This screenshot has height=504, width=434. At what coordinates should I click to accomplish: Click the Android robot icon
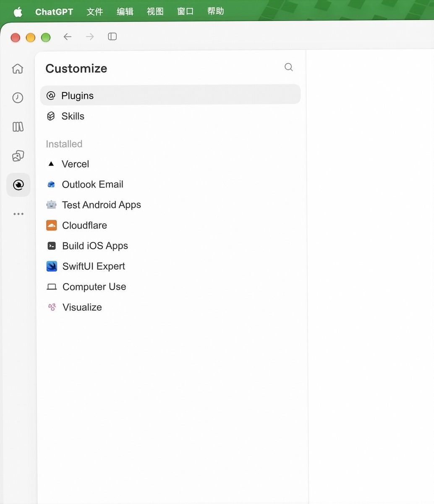coord(51,205)
